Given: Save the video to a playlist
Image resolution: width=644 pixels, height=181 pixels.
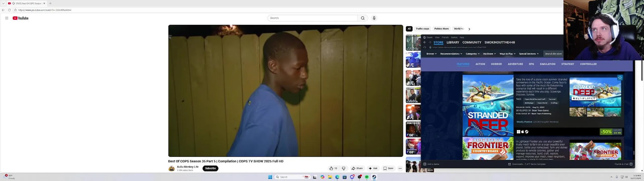Looking at the screenshot, I should [388, 168].
